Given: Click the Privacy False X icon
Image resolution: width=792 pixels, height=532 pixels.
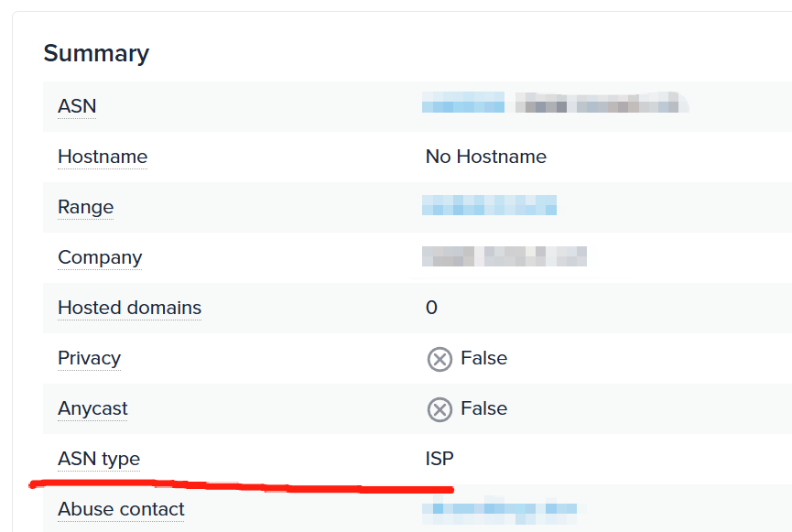Looking at the screenshot, I should (x=439, y=359).
